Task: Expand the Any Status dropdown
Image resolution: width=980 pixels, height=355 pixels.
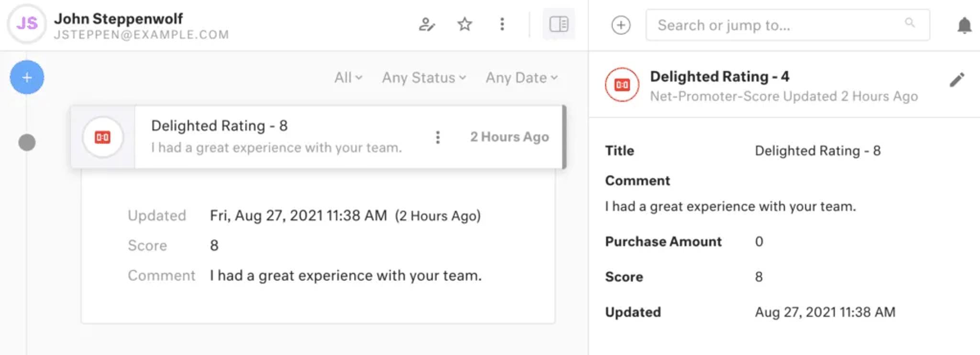Action: pyautogui.click(x=424, y=78)
